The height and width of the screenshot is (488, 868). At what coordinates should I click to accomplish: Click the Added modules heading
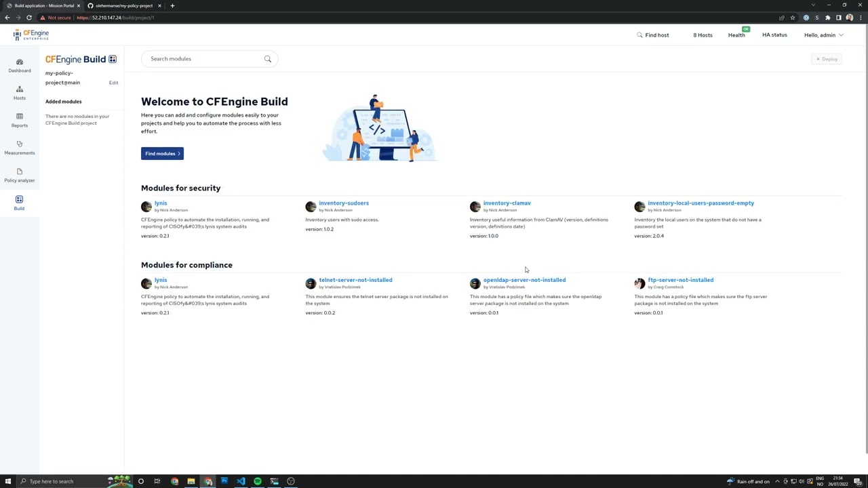tap(63, 102)
